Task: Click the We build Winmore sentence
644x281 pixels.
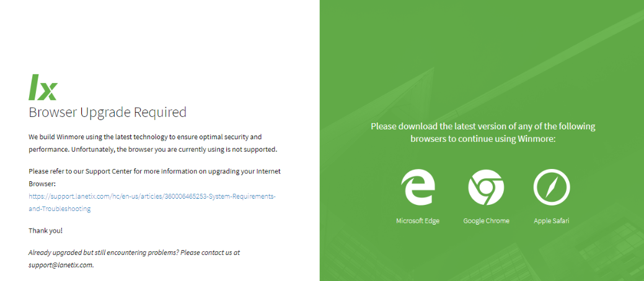Action: pos(145,137)
